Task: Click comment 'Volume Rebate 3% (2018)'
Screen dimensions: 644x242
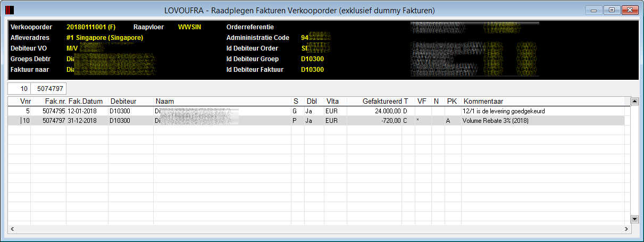Action: (496, 121)
